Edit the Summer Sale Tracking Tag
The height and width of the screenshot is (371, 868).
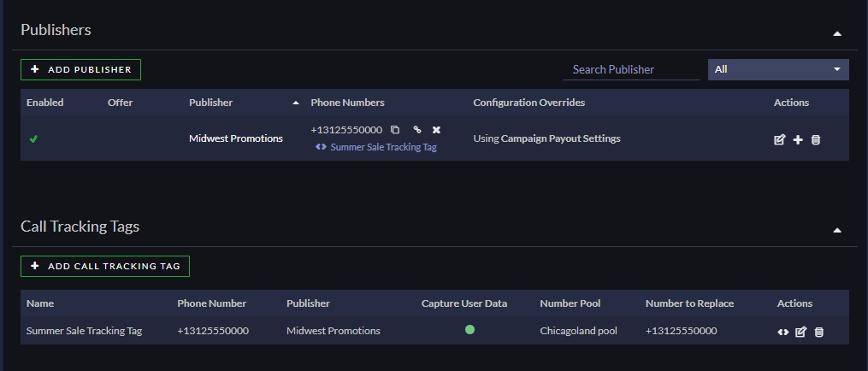[800, 333]
